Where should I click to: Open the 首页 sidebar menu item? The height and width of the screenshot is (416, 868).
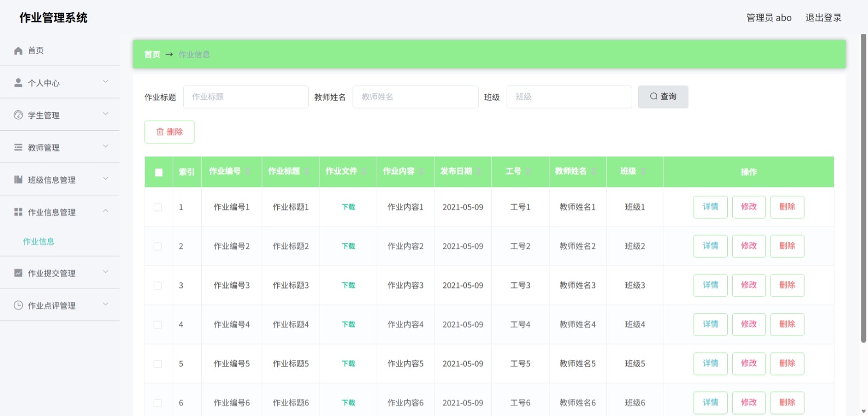point(60,50)
